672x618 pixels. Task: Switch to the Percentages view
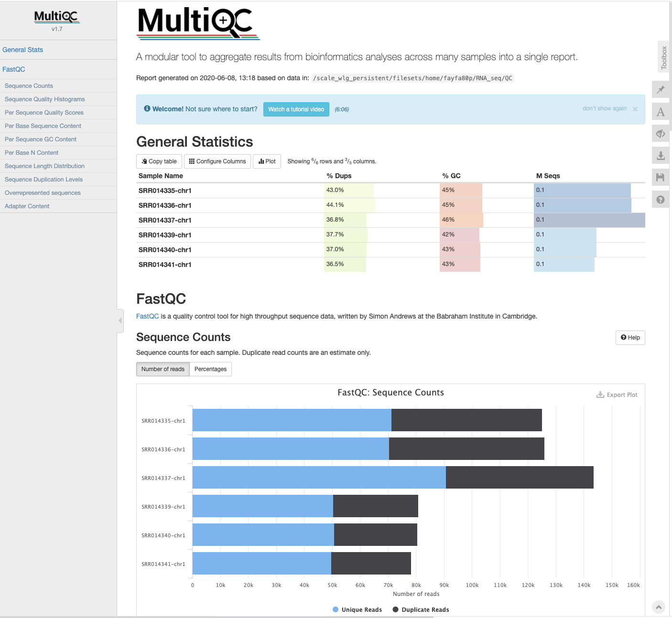click(210, 369)
